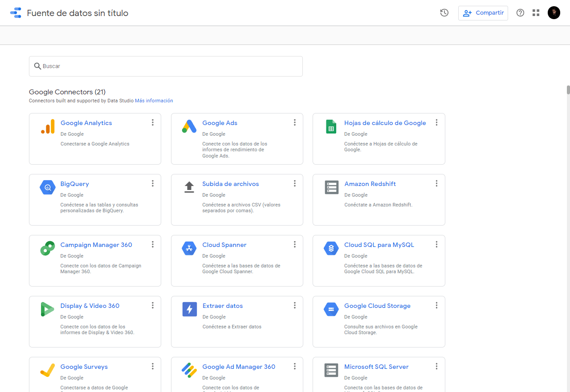Select Hojas de cálculo de Google title
This screenshot has width=570, height=392.
[x=385, y=123]
